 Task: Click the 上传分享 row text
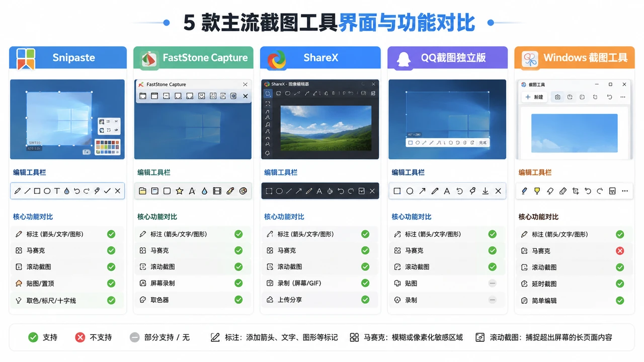pos(290,300)
